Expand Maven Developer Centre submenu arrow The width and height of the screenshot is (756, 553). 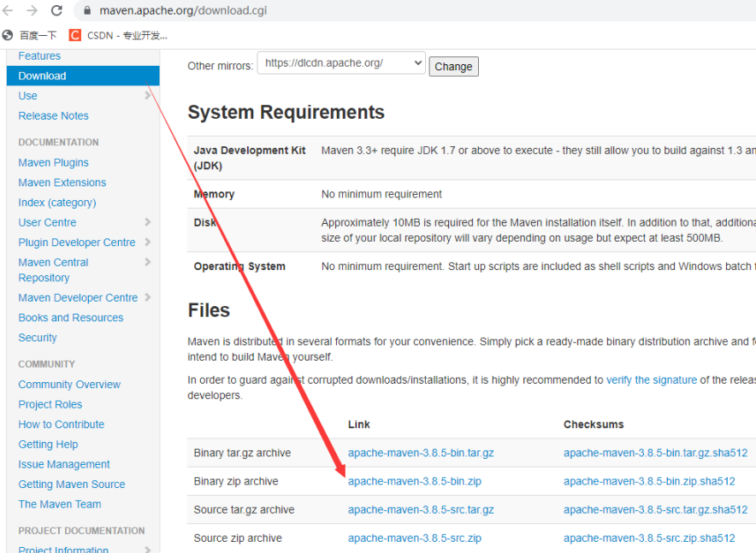click(148, 297)
